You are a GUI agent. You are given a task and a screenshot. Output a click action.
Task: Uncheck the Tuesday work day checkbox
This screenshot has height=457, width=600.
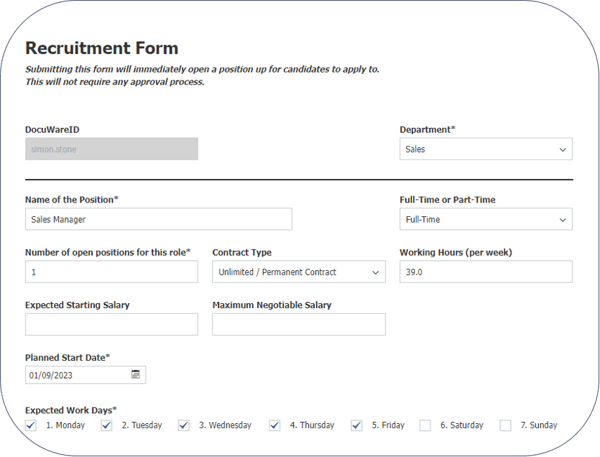click(107, 425)
